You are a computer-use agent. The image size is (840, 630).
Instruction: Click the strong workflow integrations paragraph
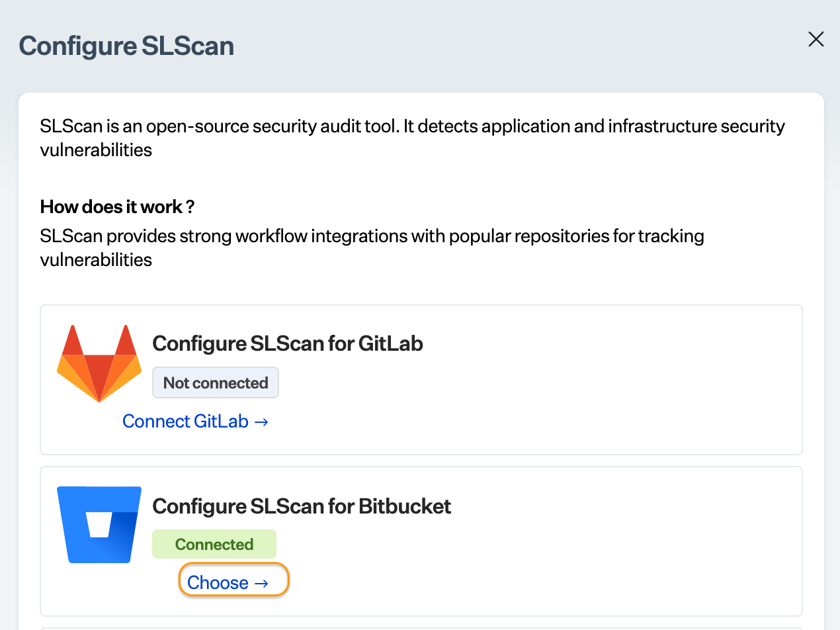point(372,247)
